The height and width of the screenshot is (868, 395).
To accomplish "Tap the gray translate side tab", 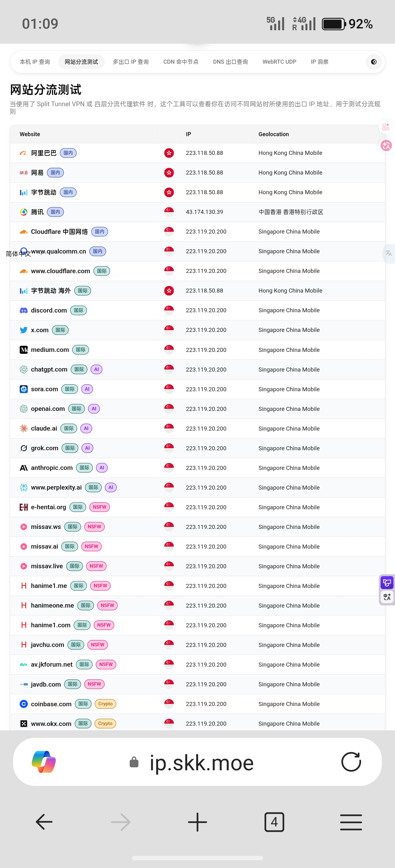I will point(388,254).
